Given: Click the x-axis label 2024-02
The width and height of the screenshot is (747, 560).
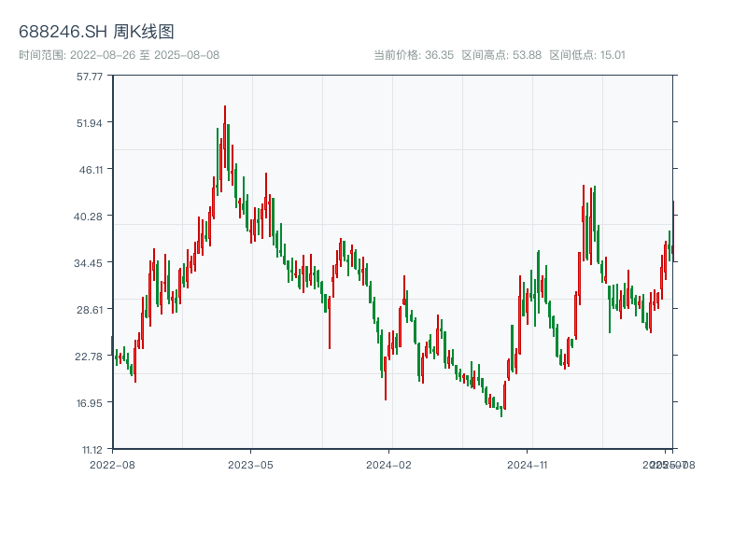Looking at the screenshot, I should click(388, 465).
